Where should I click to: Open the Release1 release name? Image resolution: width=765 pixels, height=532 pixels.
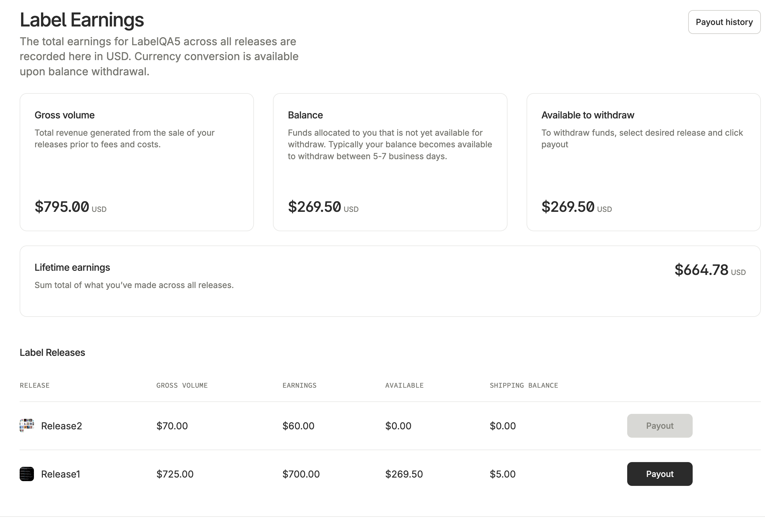pos(60,474)
